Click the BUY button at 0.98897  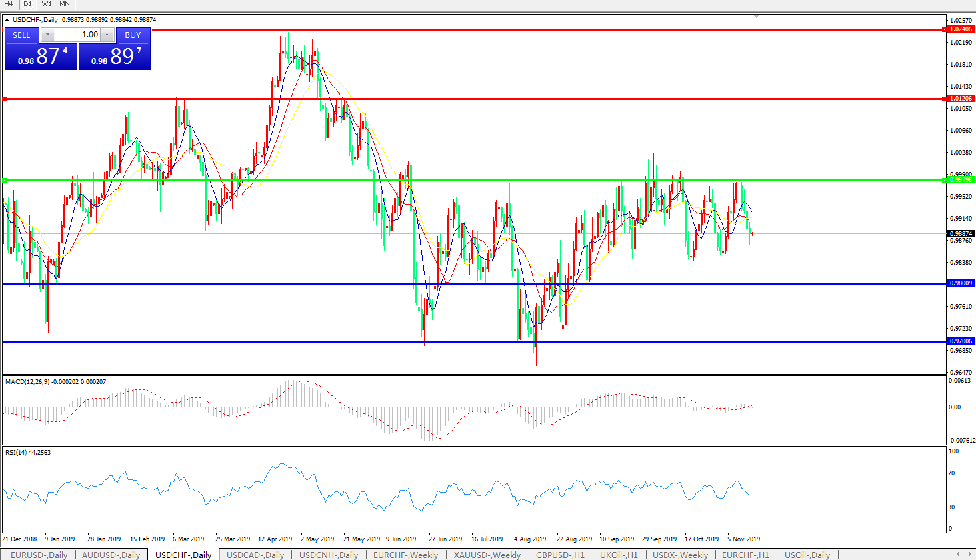(x=115, y=56)
